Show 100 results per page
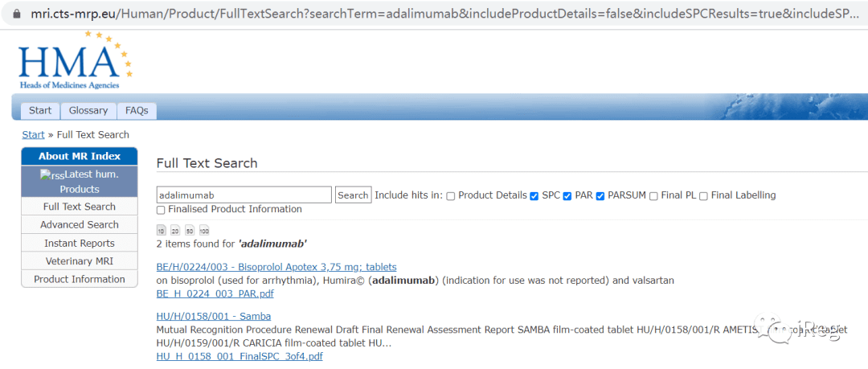This screenshot has width=868, height=369. [203, 231]
